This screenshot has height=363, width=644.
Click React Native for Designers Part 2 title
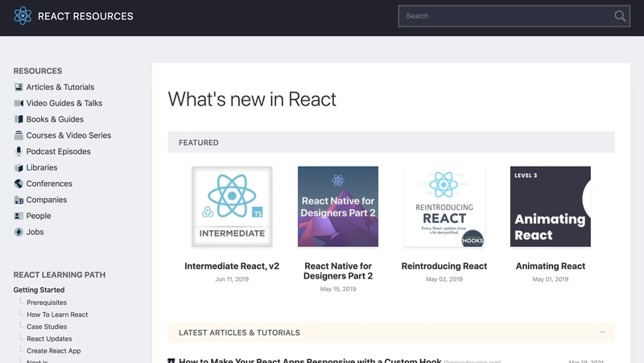coord(338,271)
